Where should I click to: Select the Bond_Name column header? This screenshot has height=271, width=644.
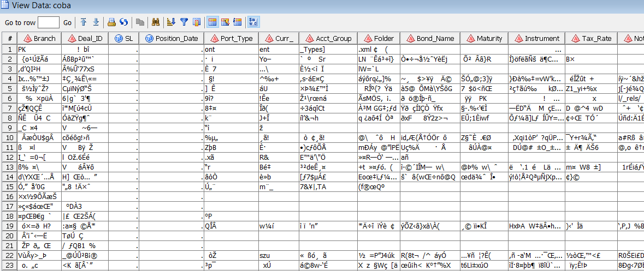tap(430, 39)
